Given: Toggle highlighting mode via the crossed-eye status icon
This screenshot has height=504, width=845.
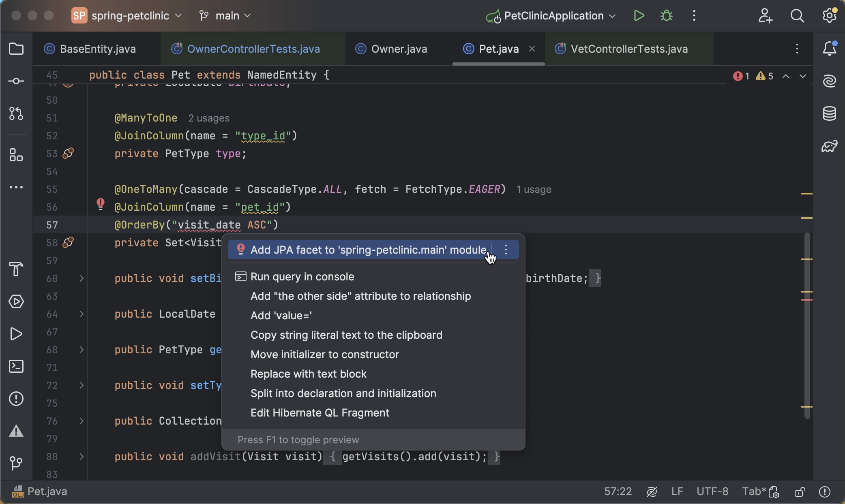Looking at the screenshot, I should coord(652,491).
